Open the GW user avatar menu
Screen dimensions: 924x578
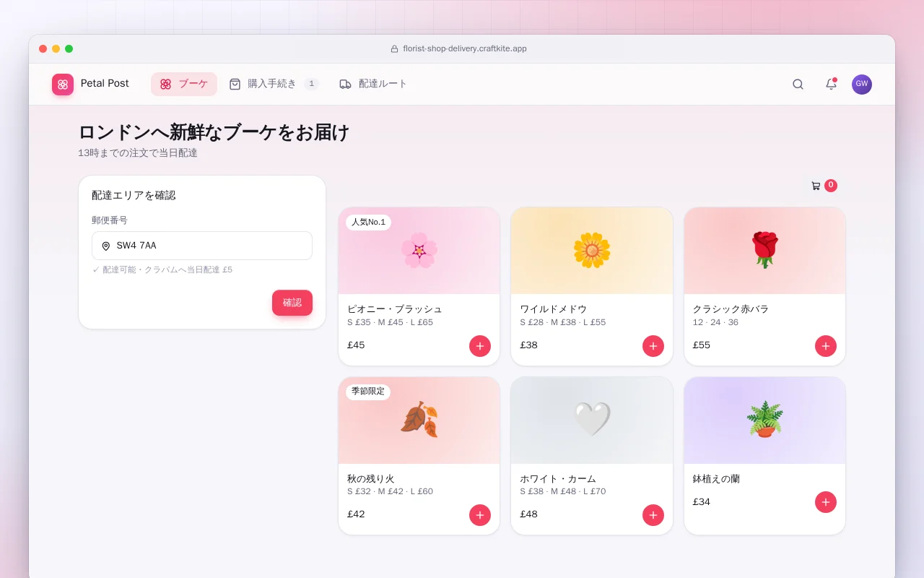pyautogui.click(x=862, y=85)
